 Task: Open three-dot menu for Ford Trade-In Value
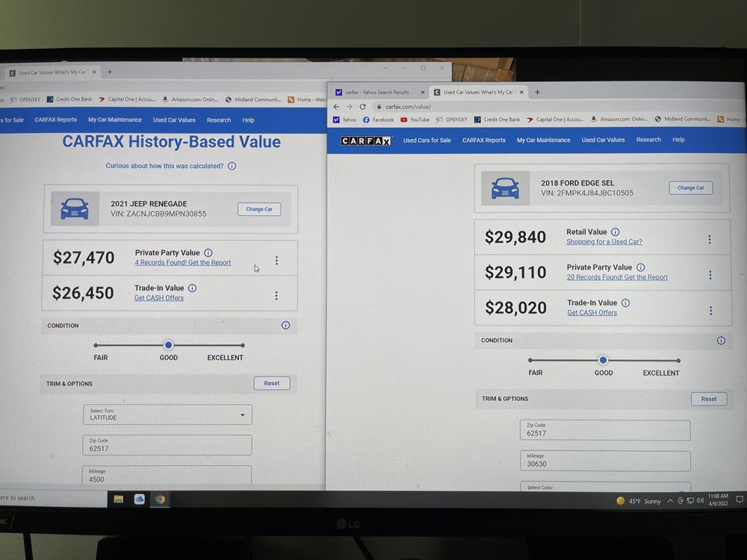710,311
